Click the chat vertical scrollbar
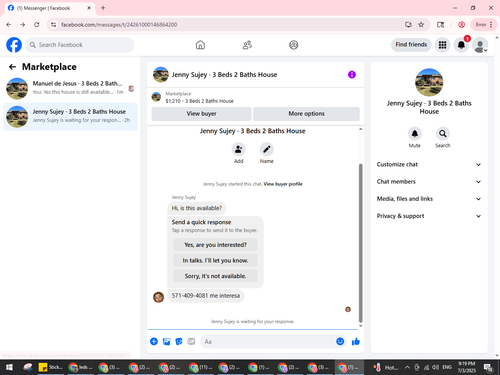The height and width of the screenshot is (375, 500). click(360, 243)
